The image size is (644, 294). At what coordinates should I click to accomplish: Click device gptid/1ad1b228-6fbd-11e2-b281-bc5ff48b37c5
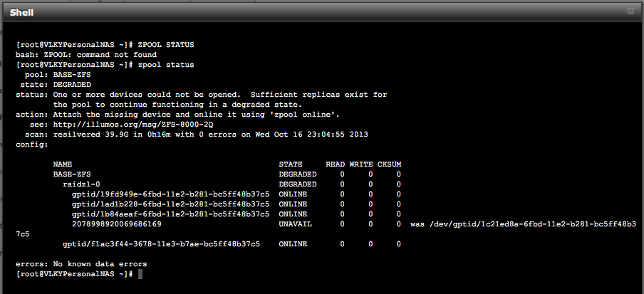coord(170,204)
